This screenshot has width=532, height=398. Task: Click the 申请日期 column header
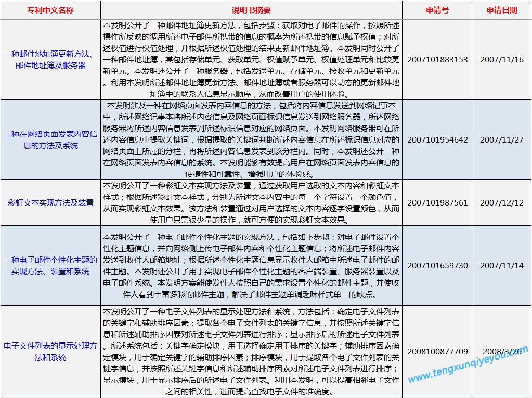point(502,10)
